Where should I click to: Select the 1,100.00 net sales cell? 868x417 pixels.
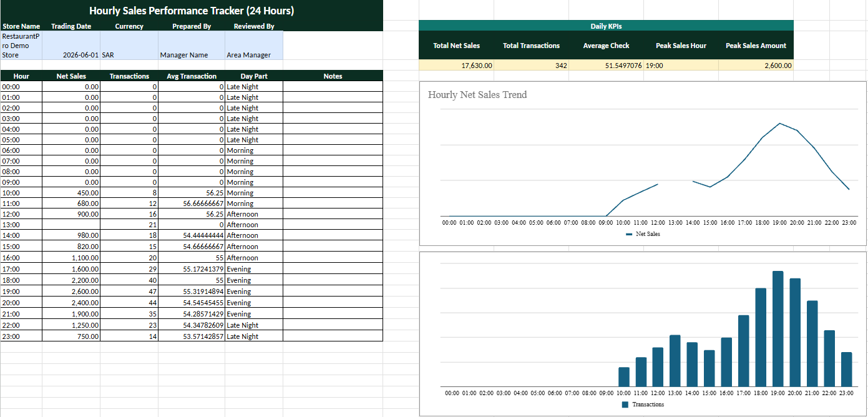(x=71, y=258)
